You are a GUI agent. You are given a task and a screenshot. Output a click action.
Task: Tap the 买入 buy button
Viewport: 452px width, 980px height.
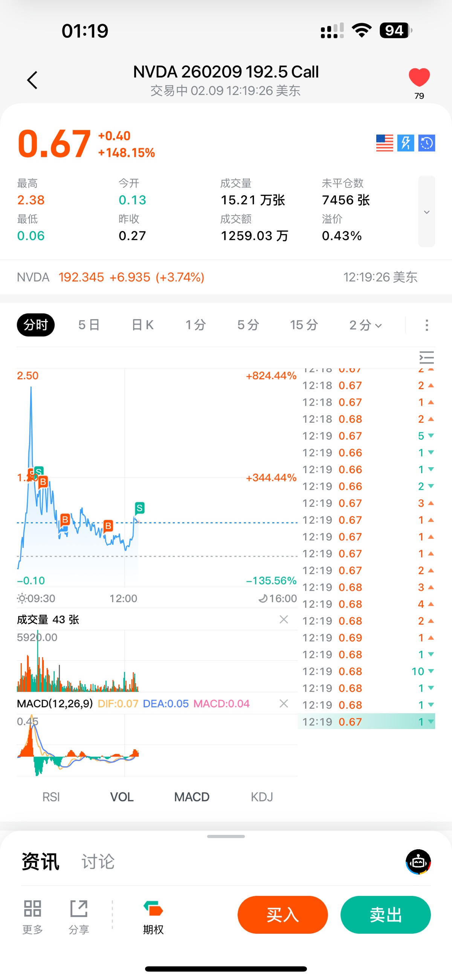[x=282, y=914]
